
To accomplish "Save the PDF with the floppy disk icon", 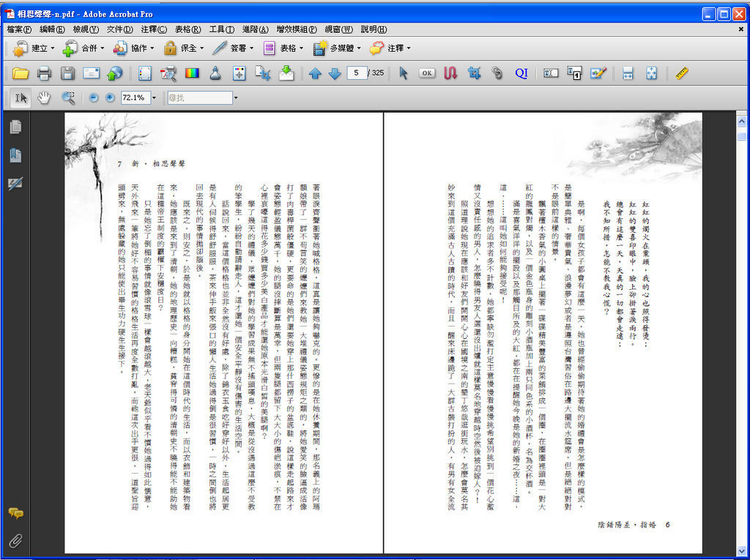I will [x=67, y=73].
